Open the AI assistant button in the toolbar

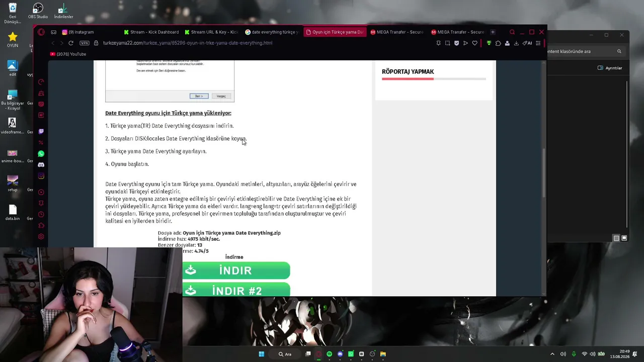pos(527,43)
